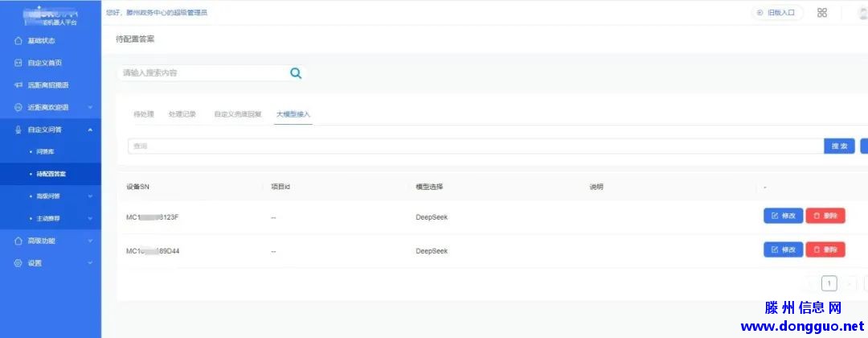Click 删除 for the device ending 89D44
This screenshot has height=338, width=868.
coord(825,250)
